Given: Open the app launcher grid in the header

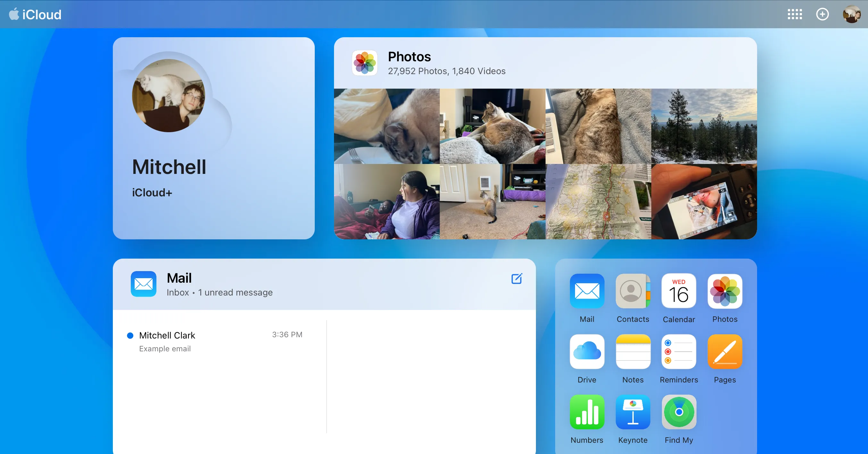Looking at the screenshot, I should 795,14.
